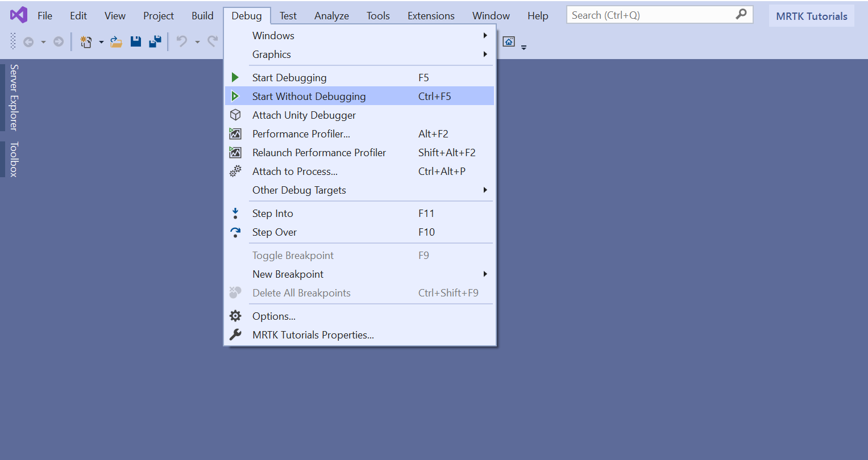Click the toolbar drag grip handle
The image size is (868, 460).
click(x=13, y=41)
